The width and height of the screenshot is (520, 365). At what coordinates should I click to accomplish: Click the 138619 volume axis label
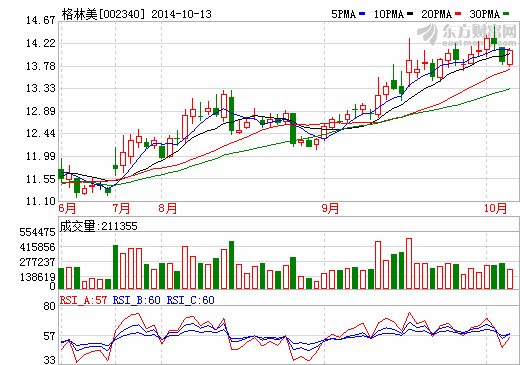coord(37,277)
